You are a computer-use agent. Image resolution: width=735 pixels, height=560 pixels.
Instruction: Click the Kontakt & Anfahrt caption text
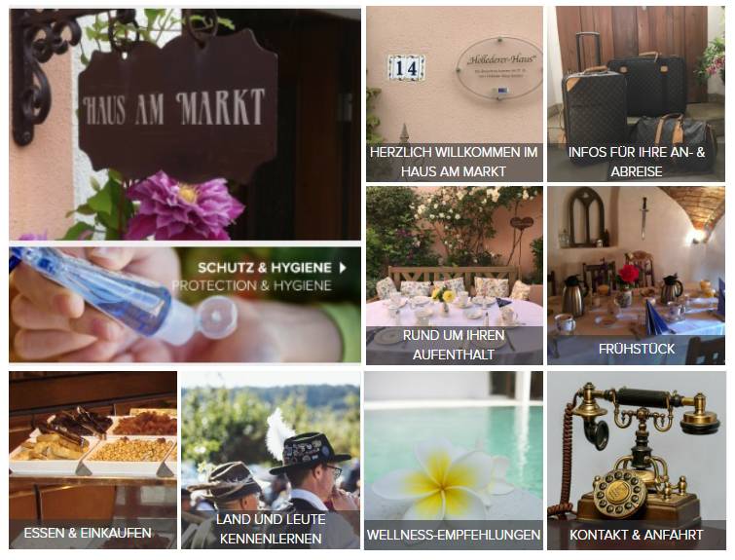coord(636,535)
